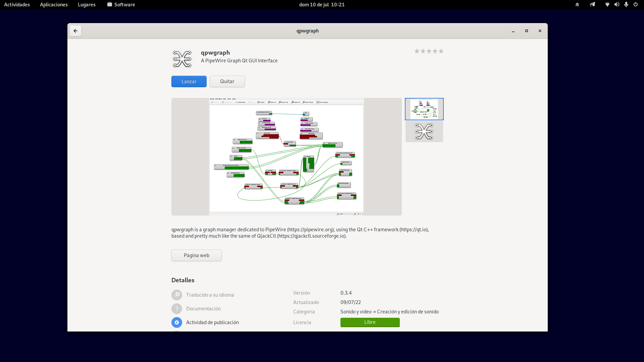Image resolution: width=644 pixels, height=362 pixels.
Task: Open the Actividades menu
Action: (17, 4)
